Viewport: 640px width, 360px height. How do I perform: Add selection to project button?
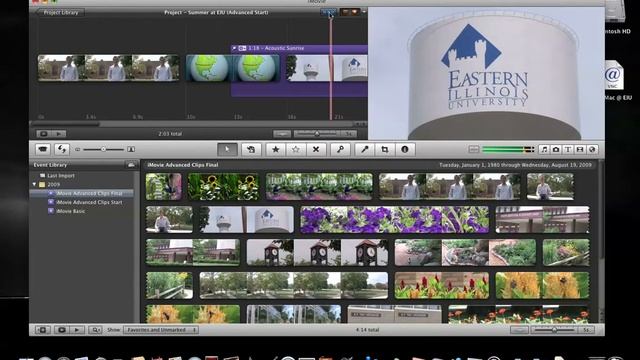pos(251,149)
